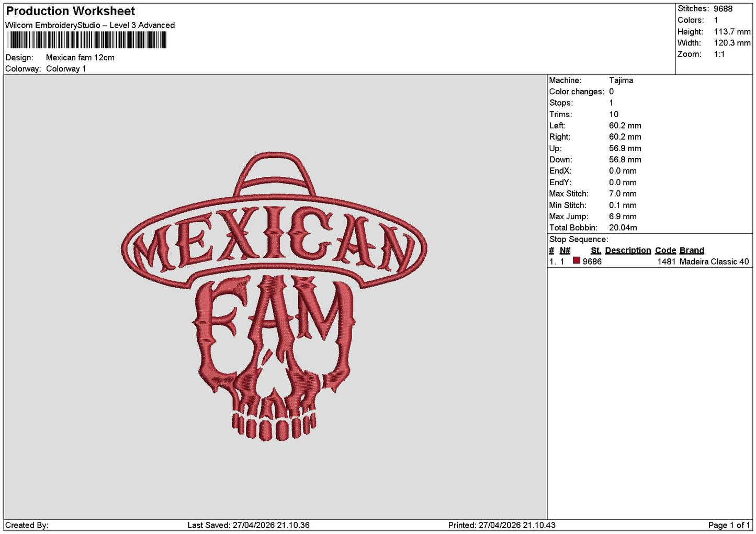Click the 'Page 1 of 1' indicator
The image size is (756, 534).
(729, 525)
